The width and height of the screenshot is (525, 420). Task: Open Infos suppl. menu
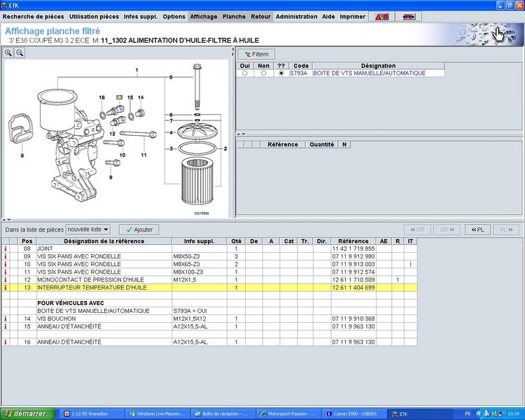141,16
